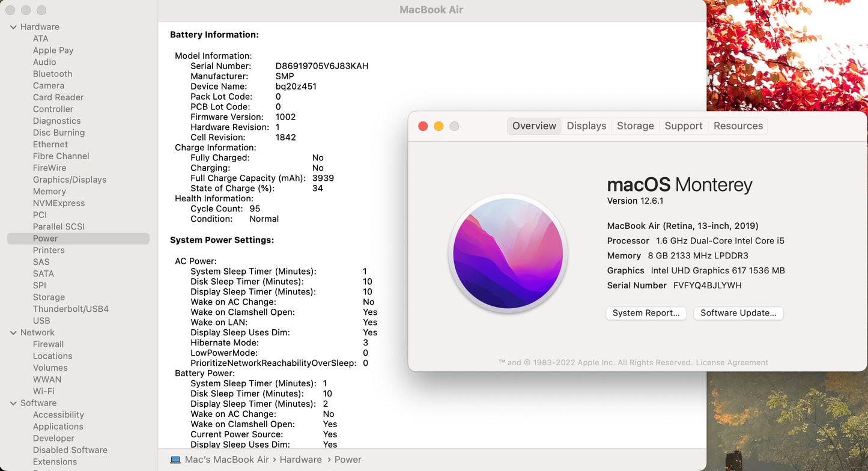This screenshot has height=471, width=868.
Task: Select the Support tab
Action: coord(683,126)
